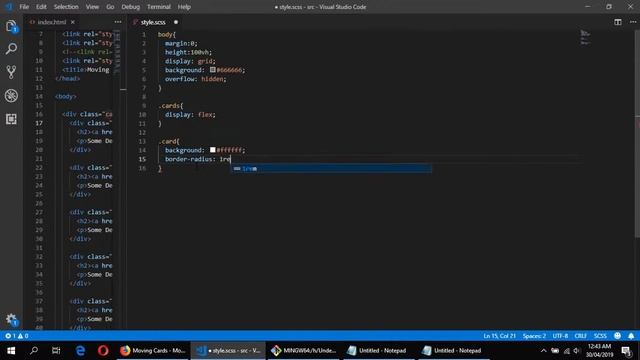This screenshot has width=640, height=360.
Task: Open more actions for style.scss editor
Action: [x=632, y=22]
